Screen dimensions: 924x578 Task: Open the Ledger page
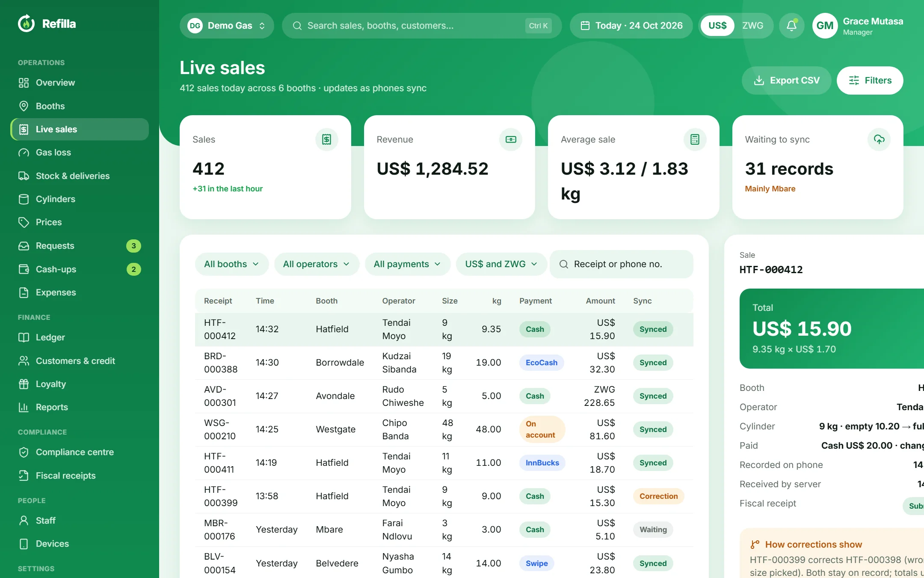pyautogui.click(x=80, y=337)
